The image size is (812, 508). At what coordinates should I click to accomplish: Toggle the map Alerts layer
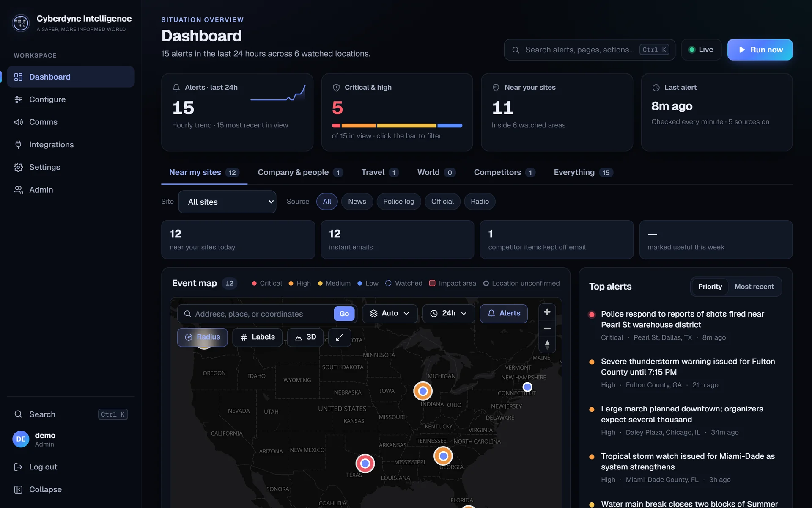tap(504, 314)
